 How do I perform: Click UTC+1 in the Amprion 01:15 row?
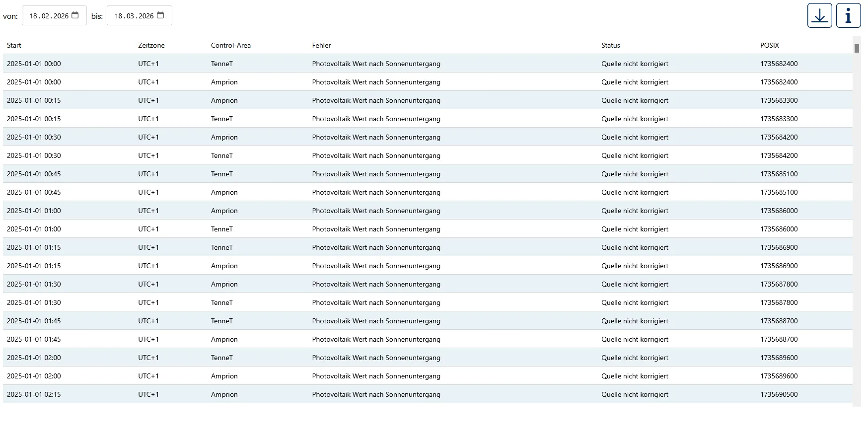(148, 266)
